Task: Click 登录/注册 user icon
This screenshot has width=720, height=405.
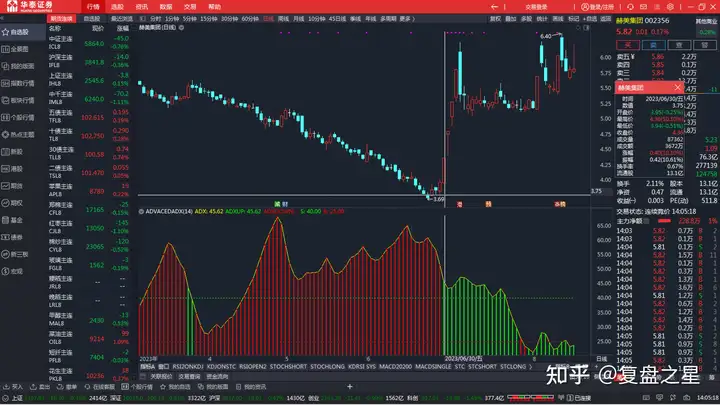Action: click(585, 7)
